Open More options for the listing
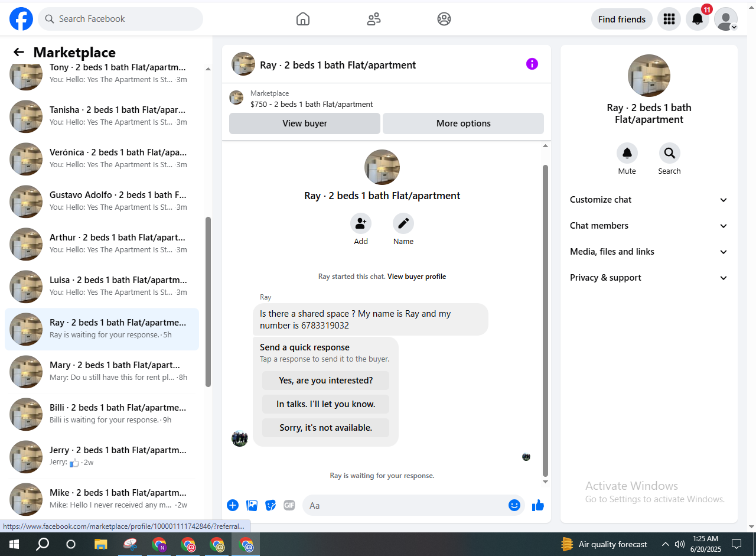The width and height of the screenshot is (756, 556). coord(464,123)
